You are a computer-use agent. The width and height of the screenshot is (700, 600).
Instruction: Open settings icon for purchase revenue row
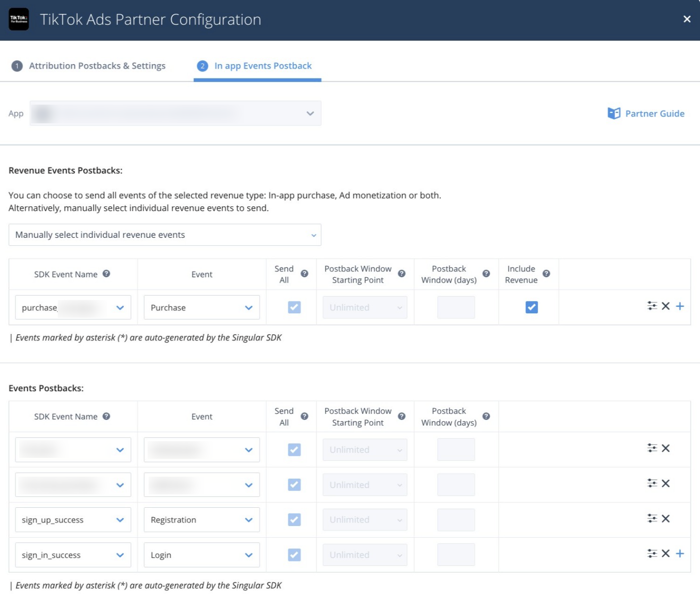click(652, 306)
